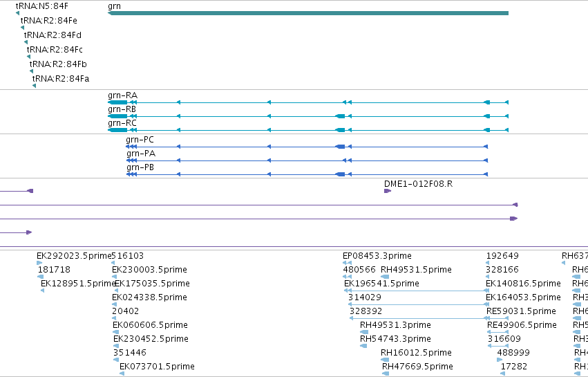Click EK230452.5prime EST label

coord(151,339)
